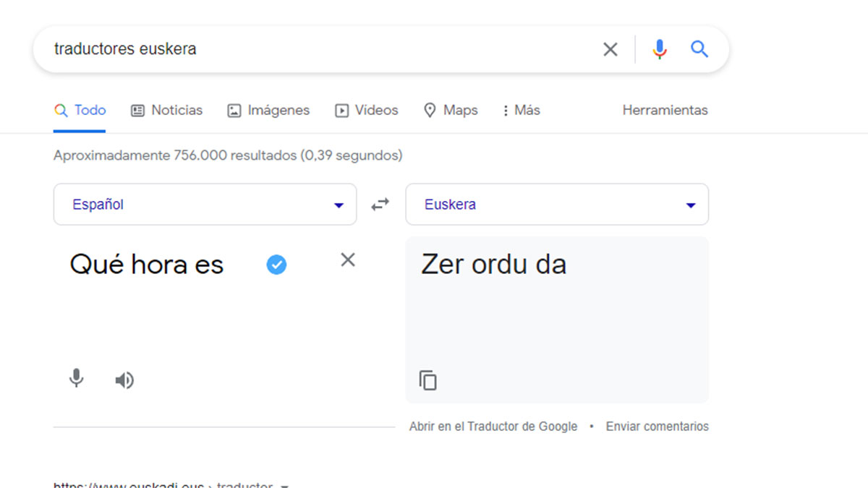Open Abrir en el Traductor de Google

[x=493, y=427]
